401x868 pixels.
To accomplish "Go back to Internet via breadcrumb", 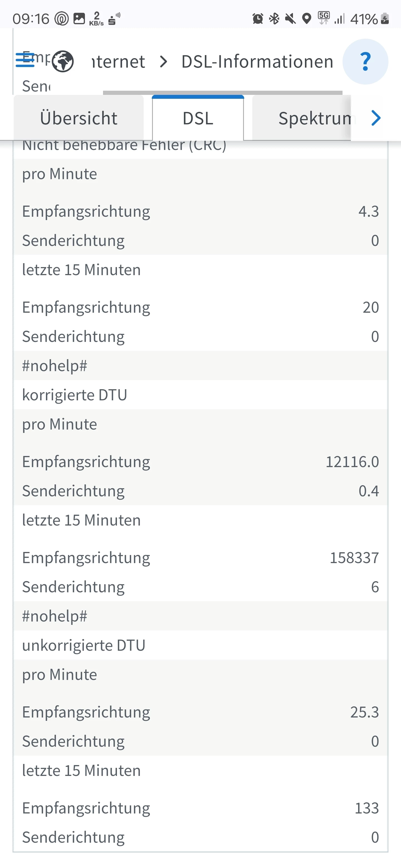I will [118, 62].
